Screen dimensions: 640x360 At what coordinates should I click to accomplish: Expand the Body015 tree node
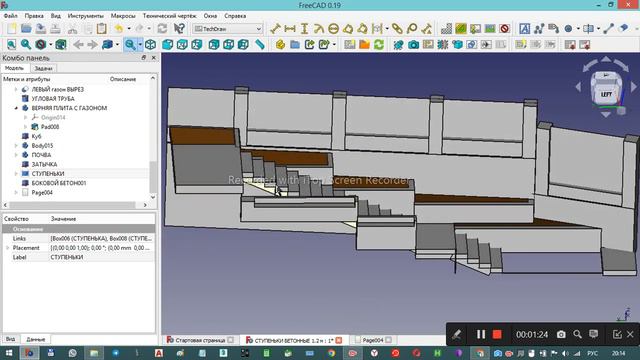16,145
